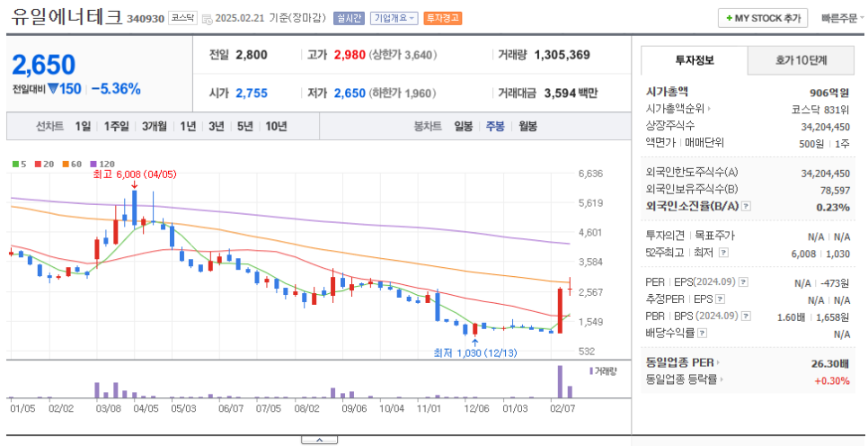
Task: Click the 동일업종 등락률 value +0.30%
Action: 831,380
